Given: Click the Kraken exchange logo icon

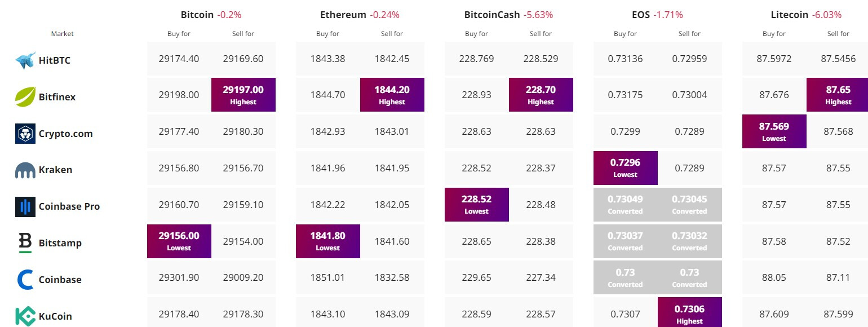Looking at the screenshot, I should tap(25, 170).
